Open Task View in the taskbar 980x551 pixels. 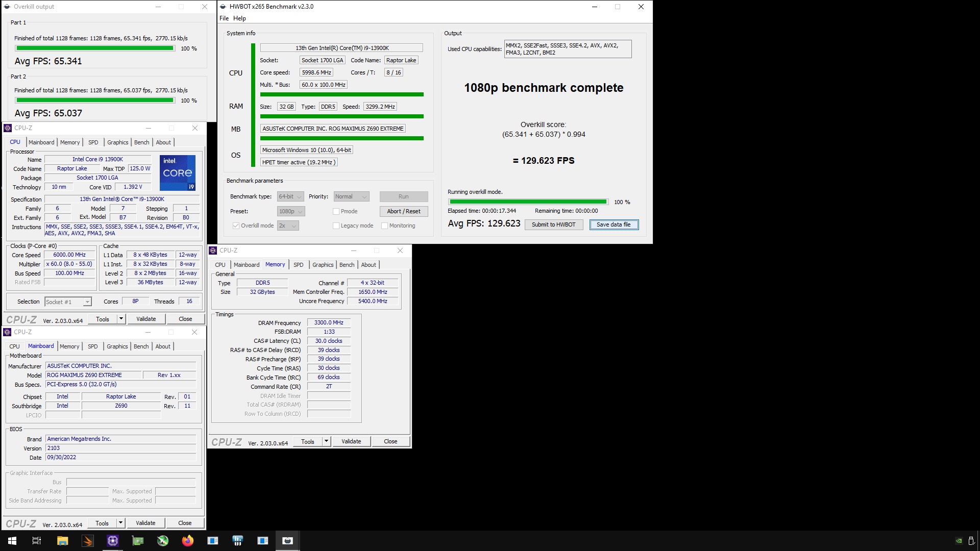(37, 541)
